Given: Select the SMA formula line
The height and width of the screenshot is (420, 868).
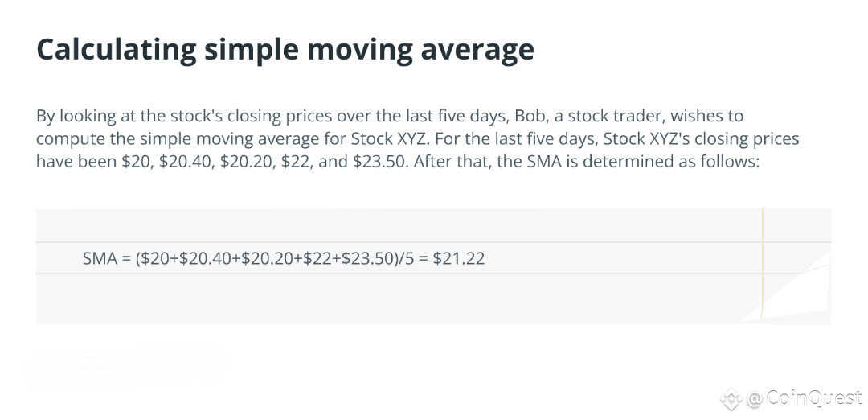Looking at the screenshot, I should click(284, 258).
